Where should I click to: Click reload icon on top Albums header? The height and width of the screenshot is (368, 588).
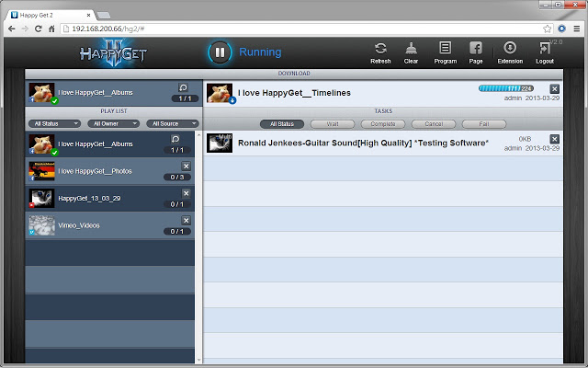[183, 87]
